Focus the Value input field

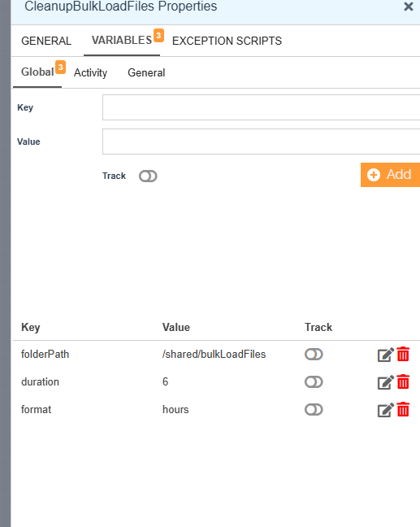coord(262,142)
